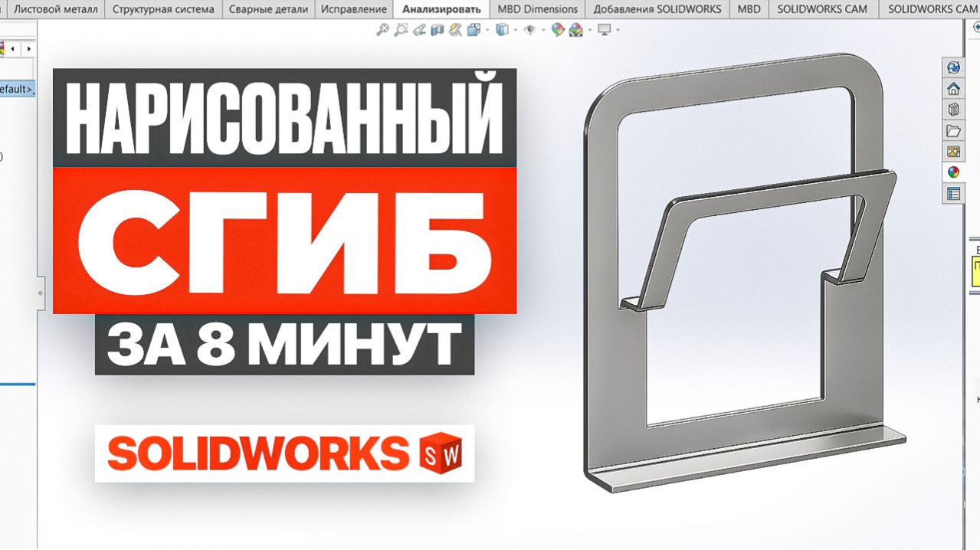Open the Добавления SOLIDWORKS tab

[657, 9]
